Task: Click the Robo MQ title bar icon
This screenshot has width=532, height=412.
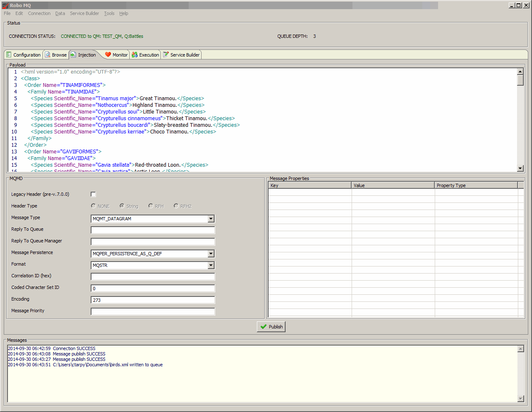Action: (5, 5)
